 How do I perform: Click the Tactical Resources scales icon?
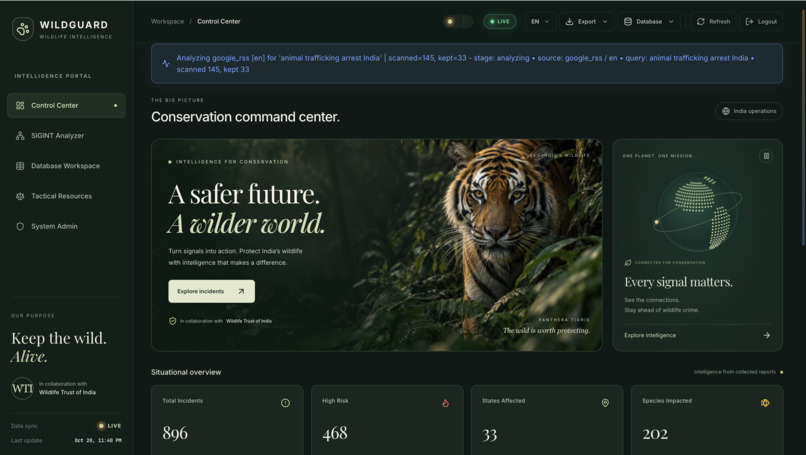coord(20,196)
